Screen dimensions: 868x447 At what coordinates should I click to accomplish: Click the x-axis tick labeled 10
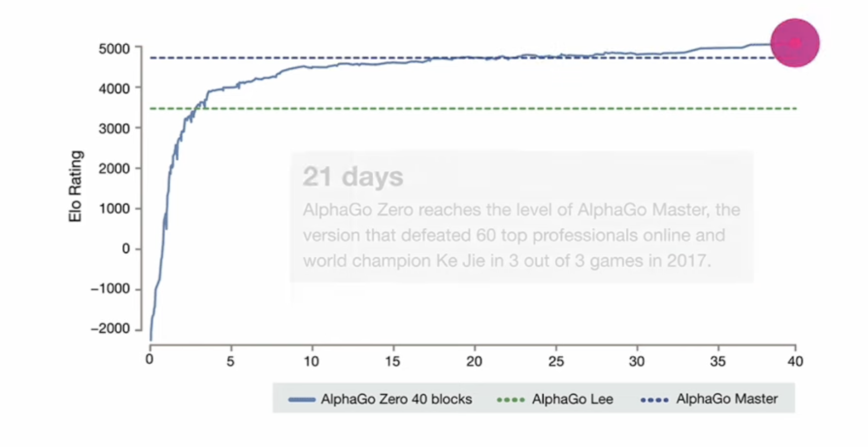point(312,361)
